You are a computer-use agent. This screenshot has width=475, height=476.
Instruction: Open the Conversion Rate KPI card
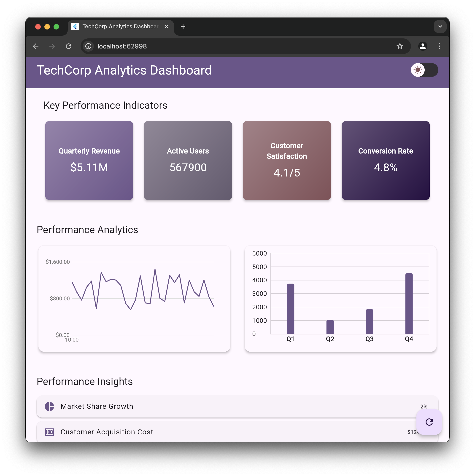(x=386, y=160)
